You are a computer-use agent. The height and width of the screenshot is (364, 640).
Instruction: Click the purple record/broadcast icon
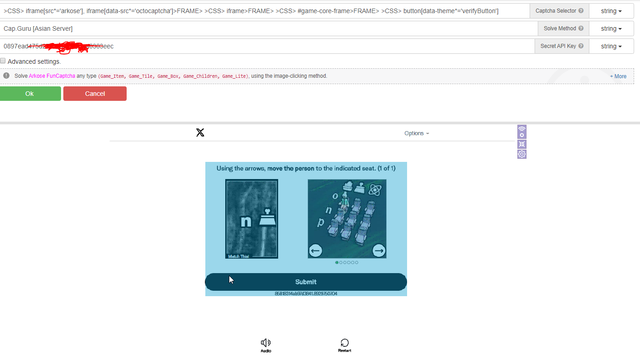coord(522,132)
